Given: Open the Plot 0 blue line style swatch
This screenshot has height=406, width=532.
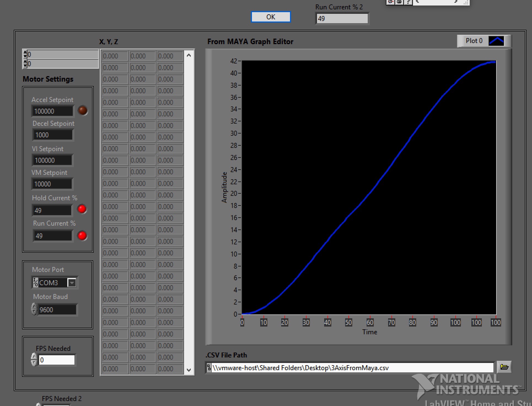Looking at the screenshot, I should pyautogui.click(x=496, y=41).
